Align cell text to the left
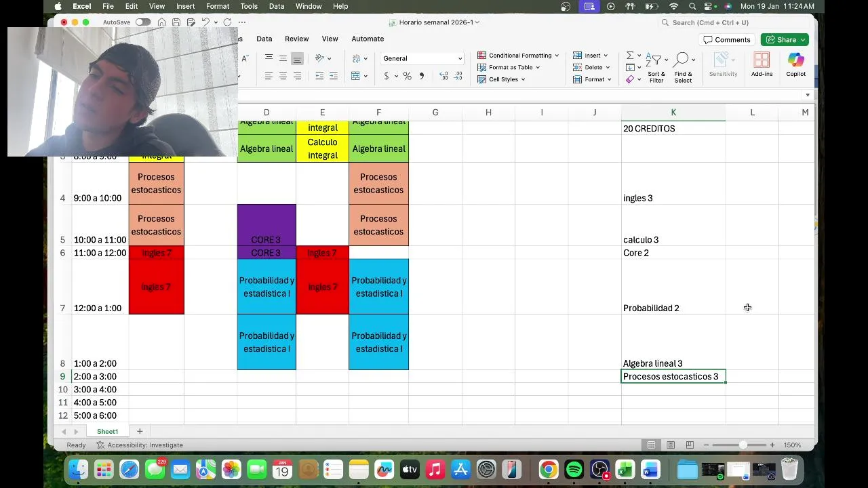 [269, 76]
